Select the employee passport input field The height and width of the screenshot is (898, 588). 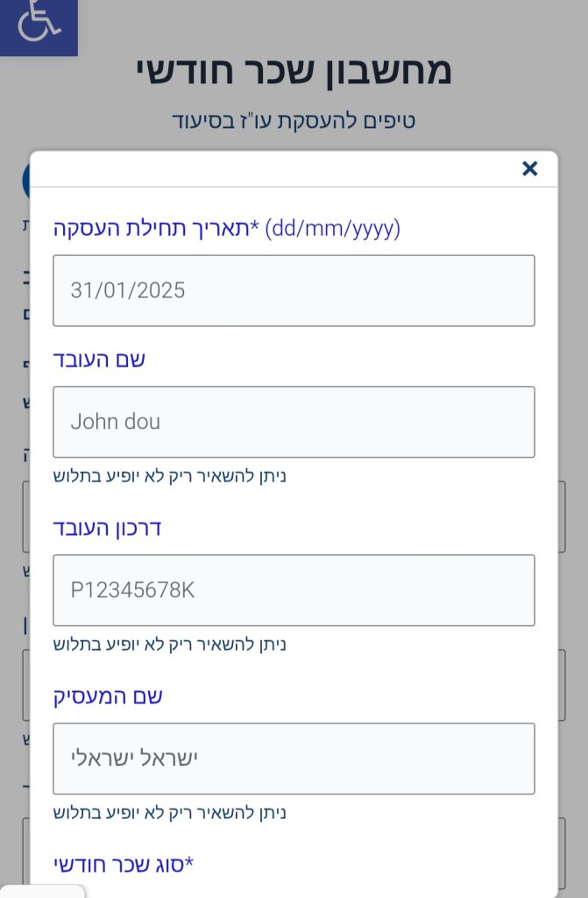pyautogui.click(x=294, y=590)
